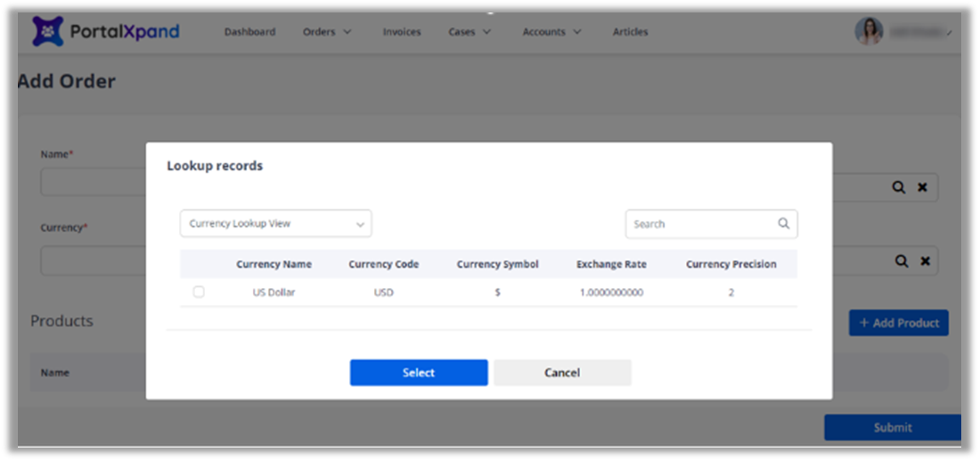
Task: Open the Invoices page
Action: point(401,32)
